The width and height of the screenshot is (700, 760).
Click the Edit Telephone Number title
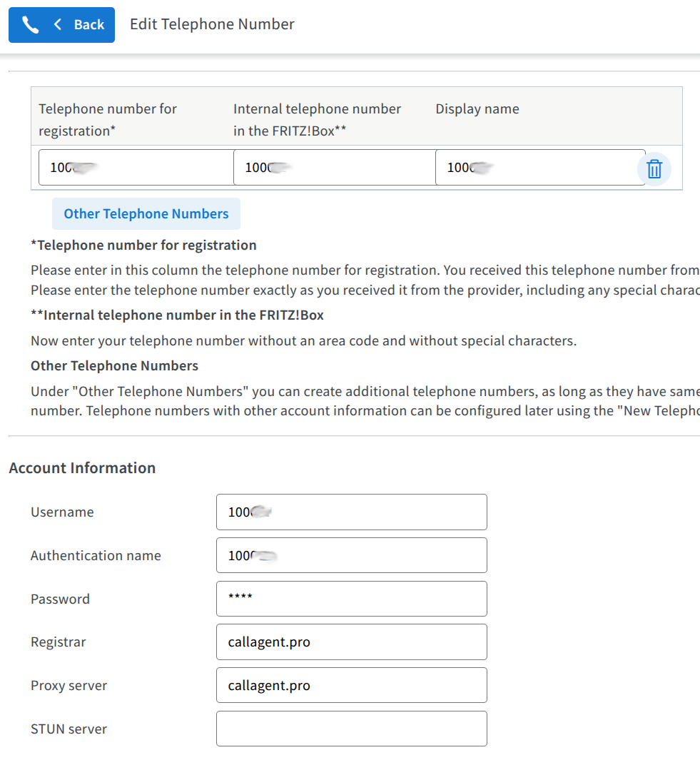pyautogui.click(x=212, y=24)
